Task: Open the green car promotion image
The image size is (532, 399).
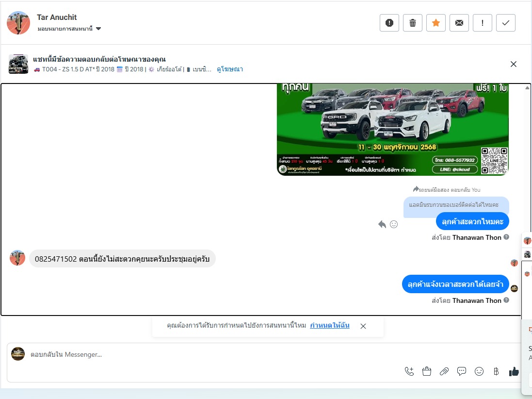Action: click(392, 130)
